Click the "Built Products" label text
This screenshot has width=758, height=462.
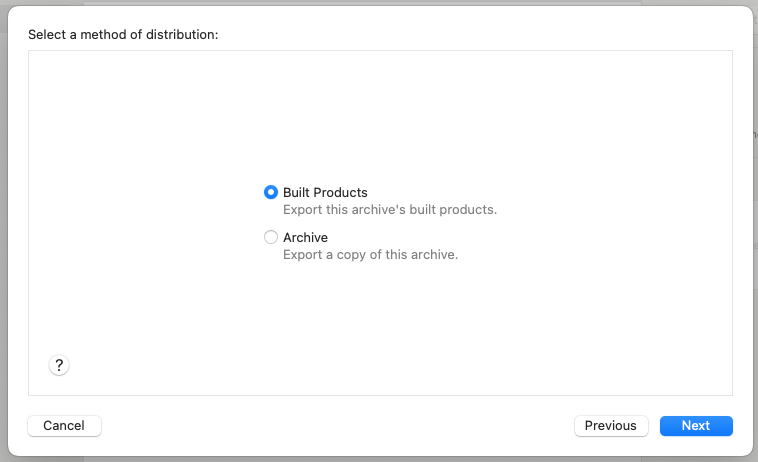click(325, 192)
